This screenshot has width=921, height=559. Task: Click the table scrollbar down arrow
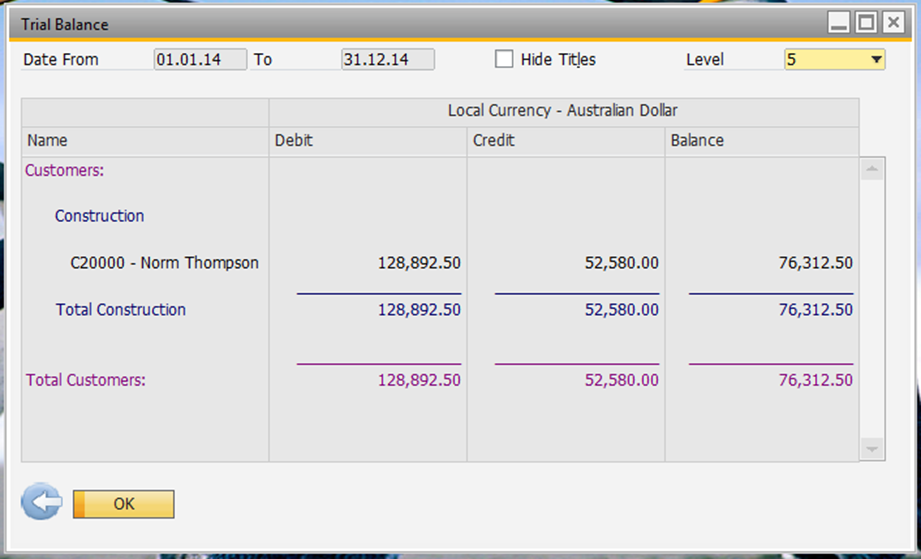(872, 450)
